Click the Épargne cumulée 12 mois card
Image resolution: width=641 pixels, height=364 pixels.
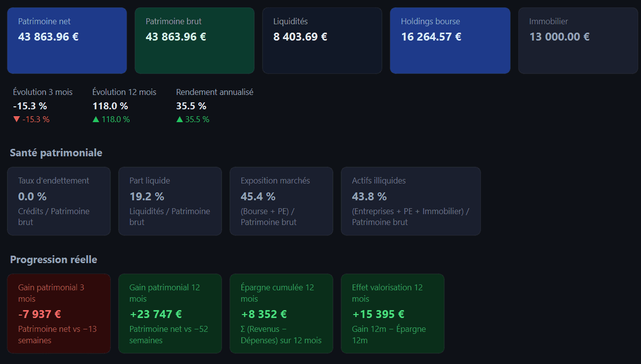coord(281,314)
